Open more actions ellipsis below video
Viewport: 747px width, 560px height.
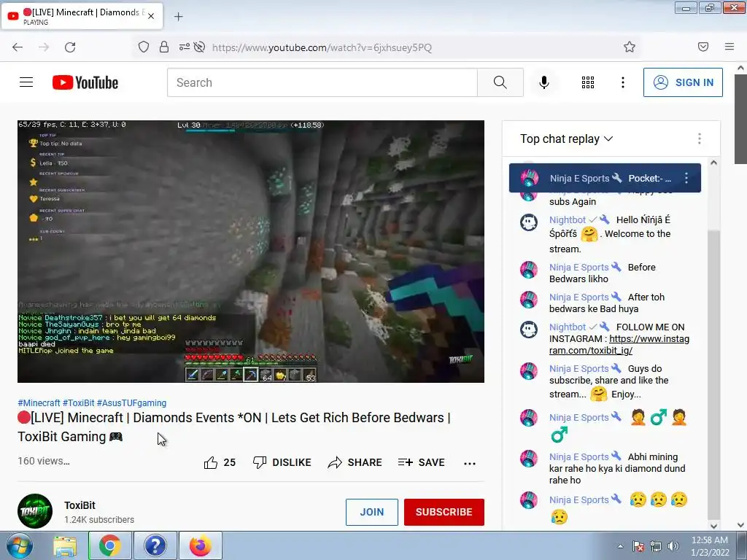click(470, 463)
